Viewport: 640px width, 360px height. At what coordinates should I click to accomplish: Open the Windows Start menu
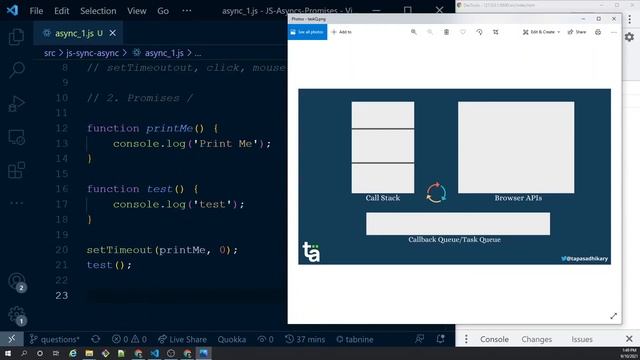pyautogui.click(x=8, y=353)
